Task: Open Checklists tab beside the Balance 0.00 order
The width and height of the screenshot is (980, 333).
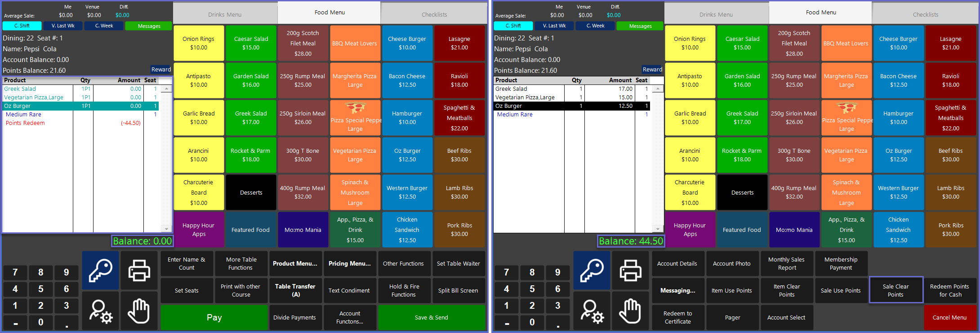Action: (x=434, y=14)
